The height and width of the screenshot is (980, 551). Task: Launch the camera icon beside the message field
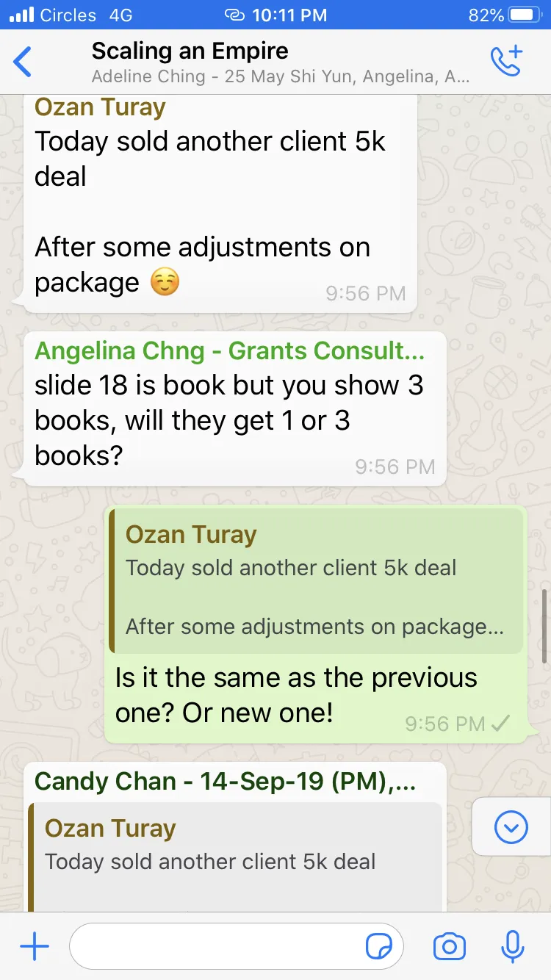coord(449,947)
